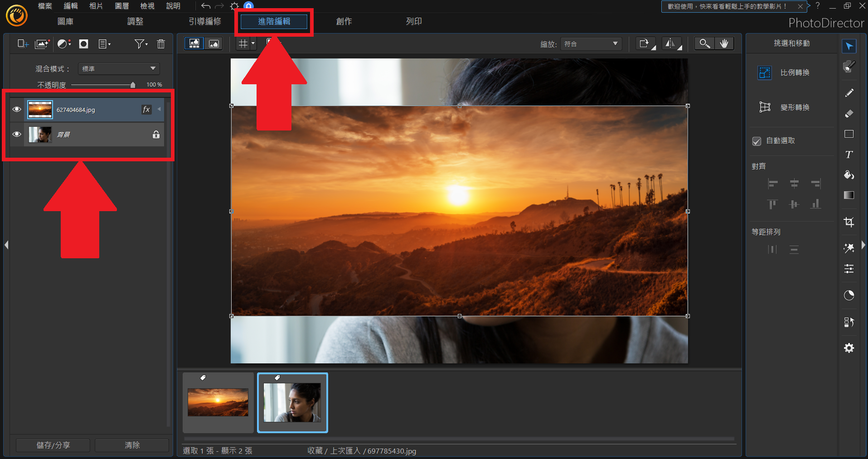The height and width of the screenshot is (459, 868).
Task: Delete layer using the trash icon
Action: [161, 44]
